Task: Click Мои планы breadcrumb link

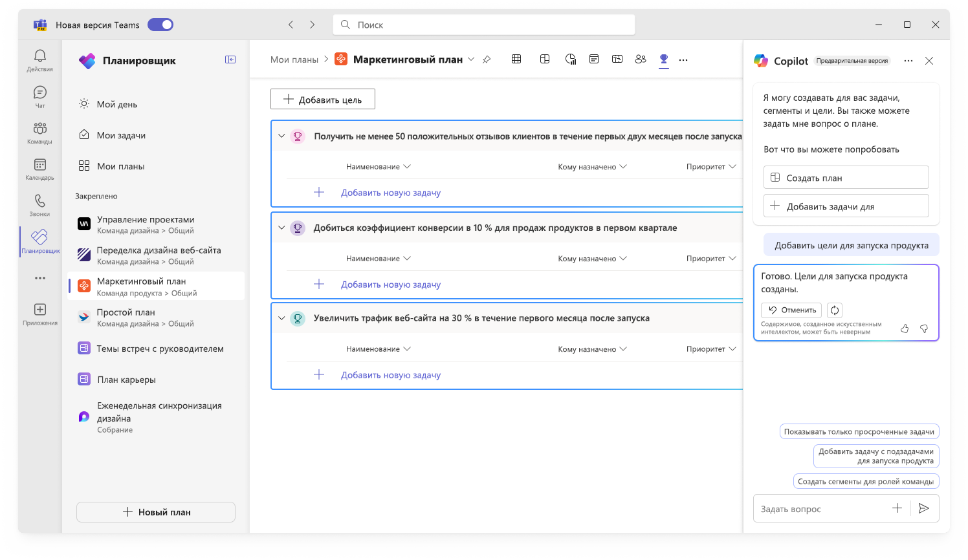Action: coord(294,59)
